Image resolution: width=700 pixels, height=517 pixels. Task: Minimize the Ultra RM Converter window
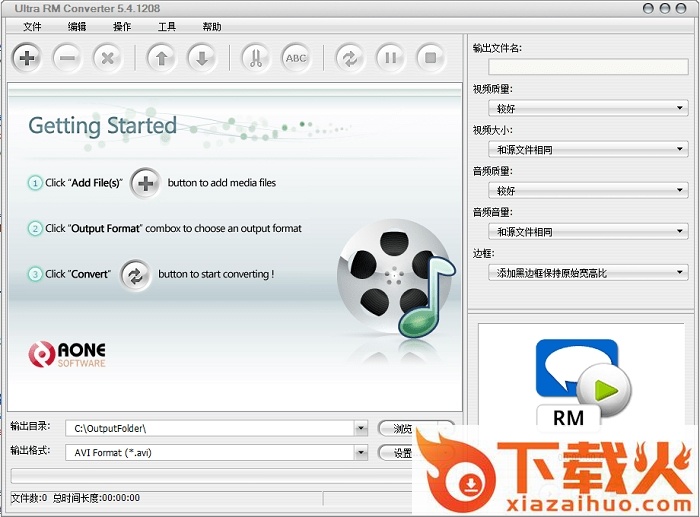point(648,8)
